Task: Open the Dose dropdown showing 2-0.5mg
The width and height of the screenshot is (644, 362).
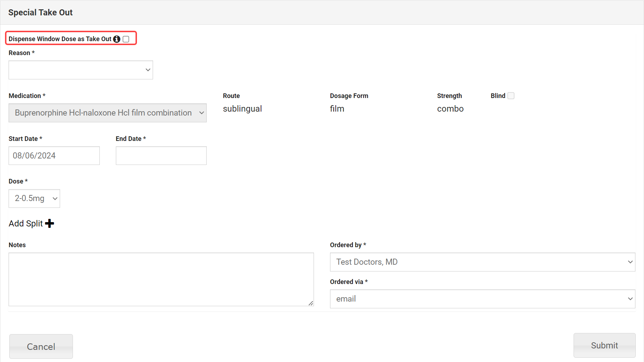Action: pyautogui.click(x=34, y=199)
